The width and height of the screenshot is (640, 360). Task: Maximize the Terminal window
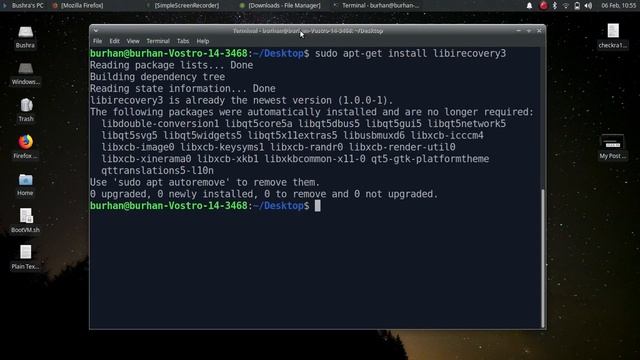click(529, 31)
